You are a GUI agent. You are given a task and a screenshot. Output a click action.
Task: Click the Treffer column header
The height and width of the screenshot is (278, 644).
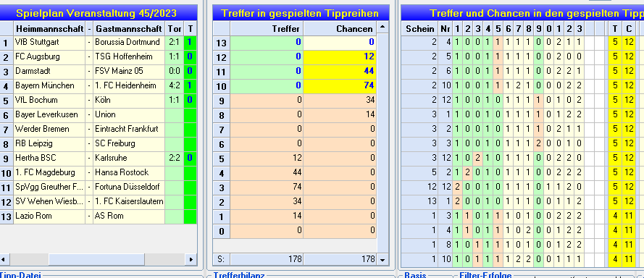267,29
